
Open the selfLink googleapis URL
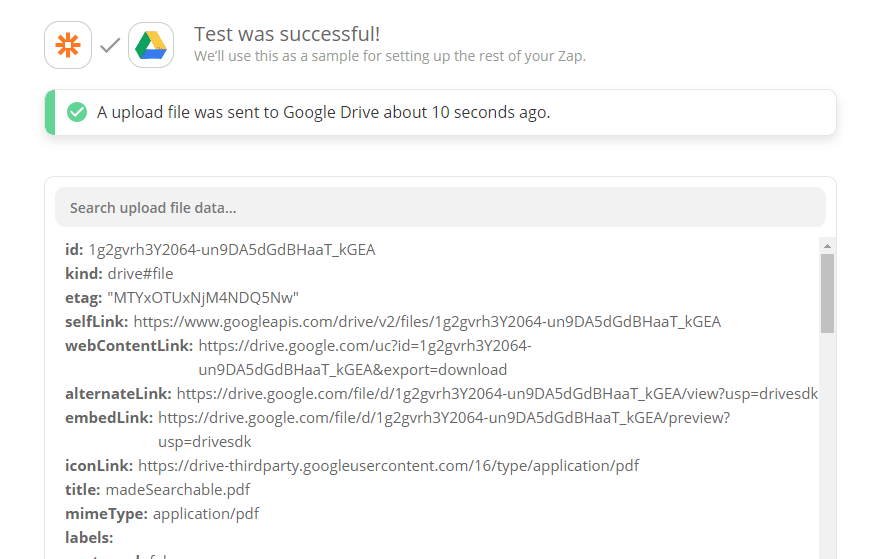pos(426,322)
